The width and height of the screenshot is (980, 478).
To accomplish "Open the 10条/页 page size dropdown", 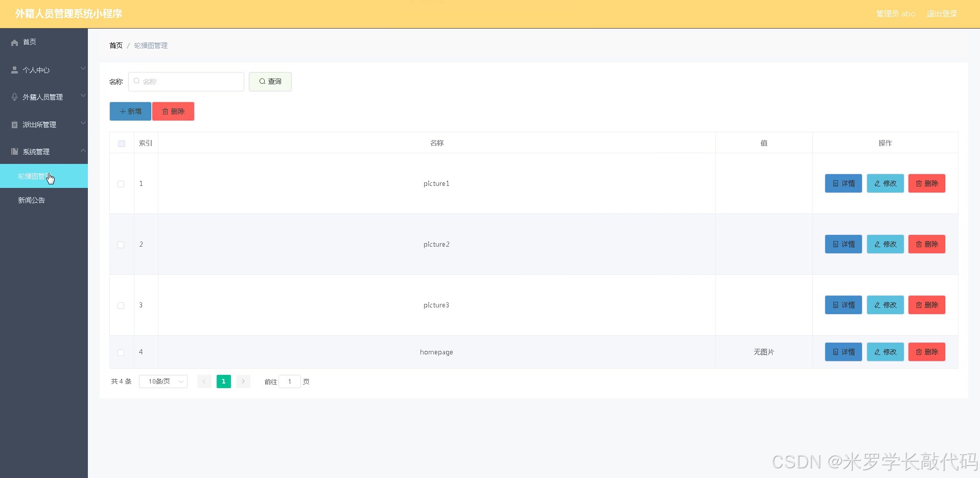I will (x=163, y=381).
